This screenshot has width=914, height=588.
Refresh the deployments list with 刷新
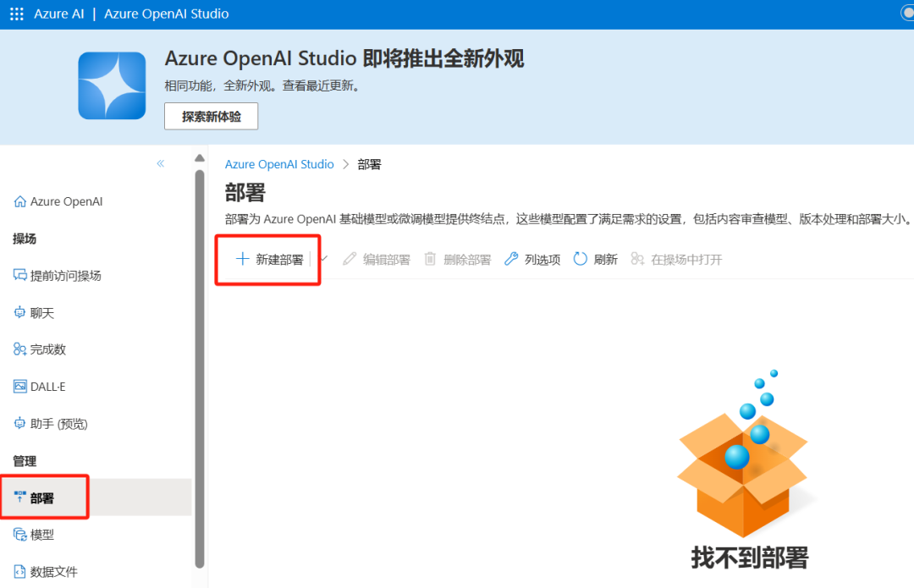(596, 260)
